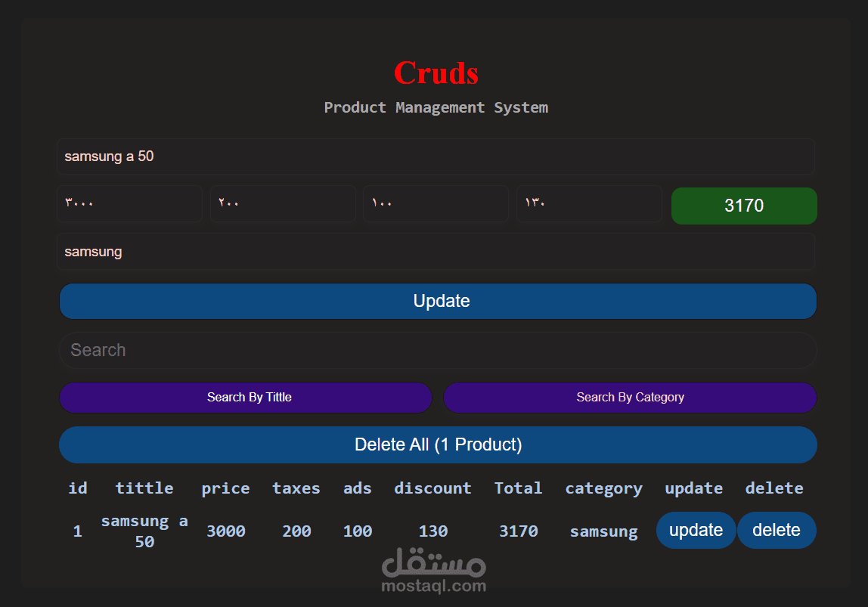Click the 'samsung' category table cell
The image size is (868, 607).
click(604, 531)
